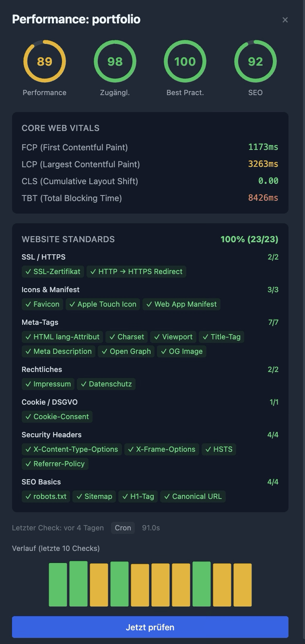
Task: Select the Web App Manifest badge
Action: (181, 304)
